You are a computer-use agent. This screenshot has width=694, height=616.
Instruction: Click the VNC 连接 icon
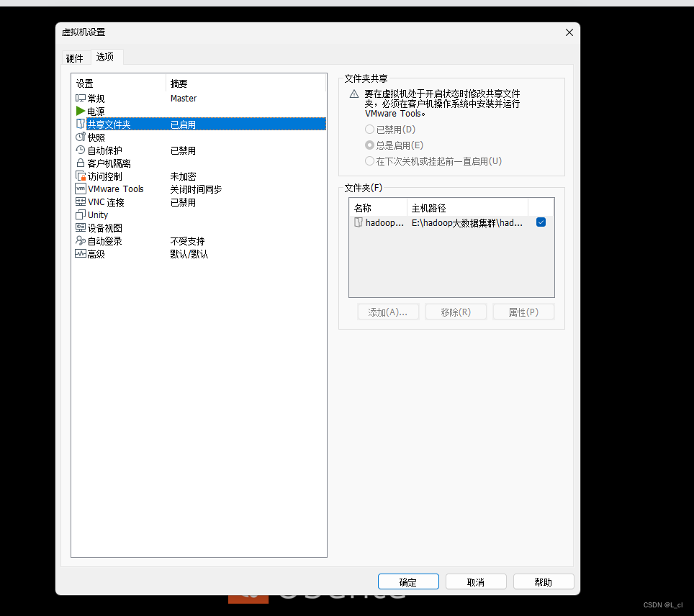(80, 201)
